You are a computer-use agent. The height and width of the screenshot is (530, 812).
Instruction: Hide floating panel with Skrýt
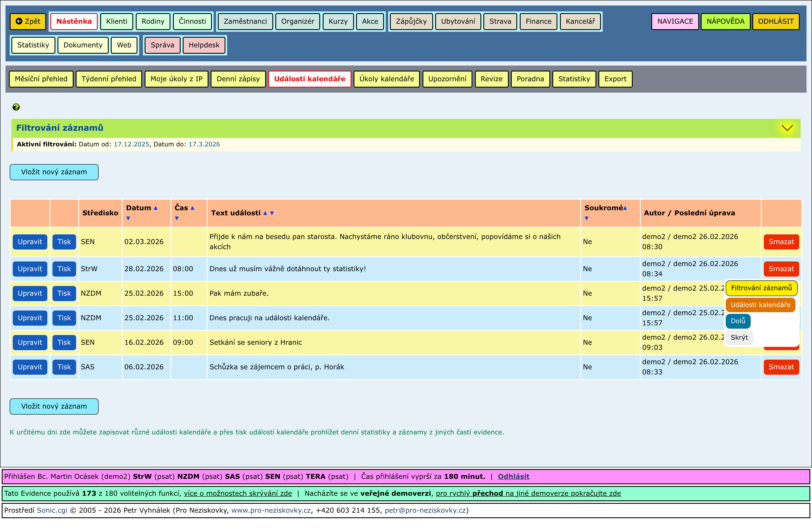click(739, 338)
